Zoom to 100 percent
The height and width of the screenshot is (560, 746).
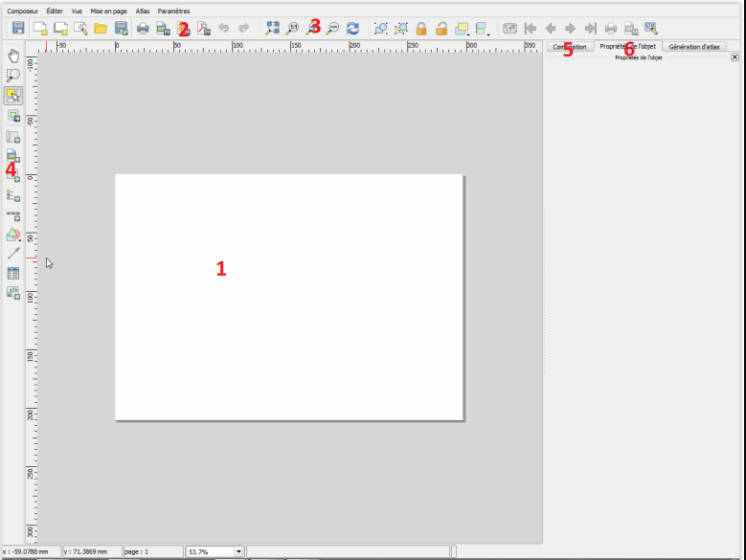click(x=292, y=29)
